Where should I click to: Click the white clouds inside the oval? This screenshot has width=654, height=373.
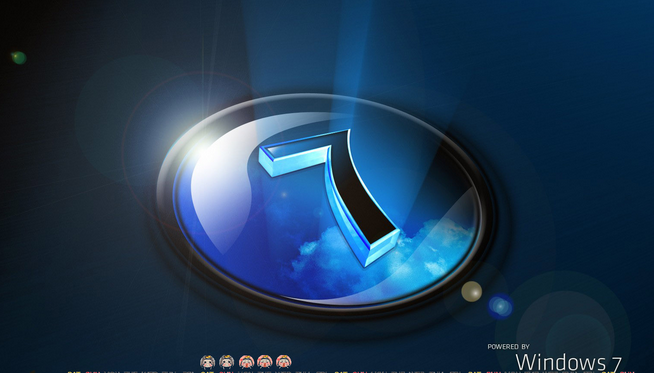[380, 255]
